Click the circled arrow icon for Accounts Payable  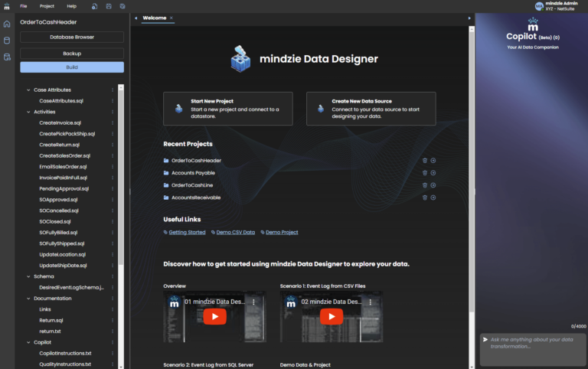433,173
